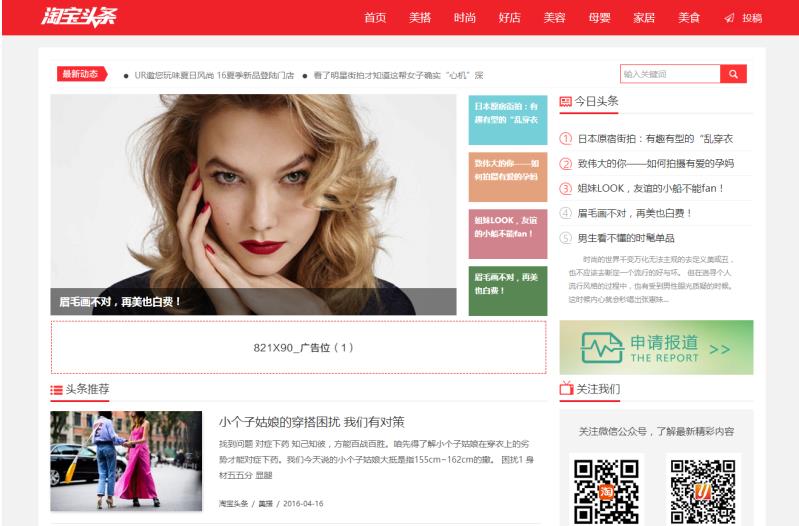Click the 美搭 category tag under article
The image size is (799, 526).
click(x=265, y=504)
